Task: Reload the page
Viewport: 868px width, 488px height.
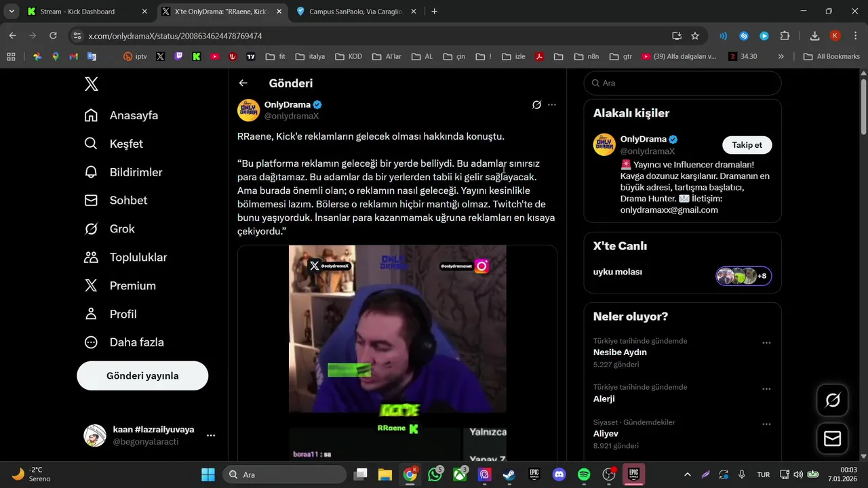Action: pyautogui.click(x=53, y=36)
